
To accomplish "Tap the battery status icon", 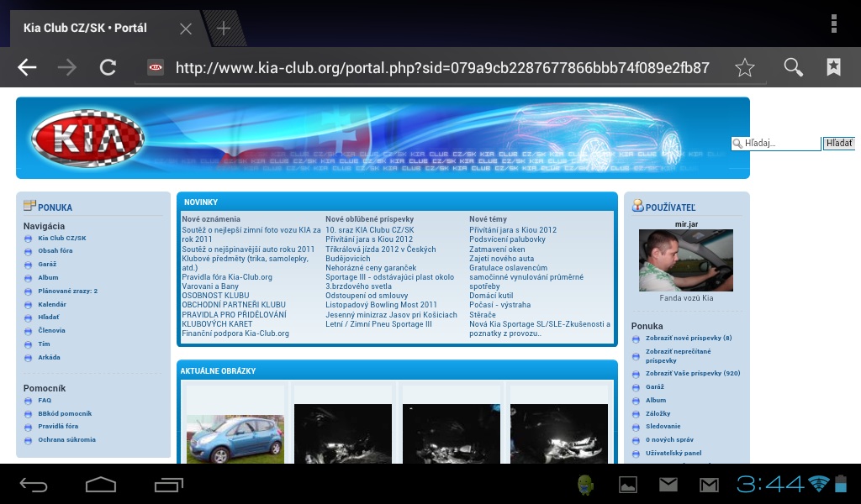I will click(x=841, y=484).
